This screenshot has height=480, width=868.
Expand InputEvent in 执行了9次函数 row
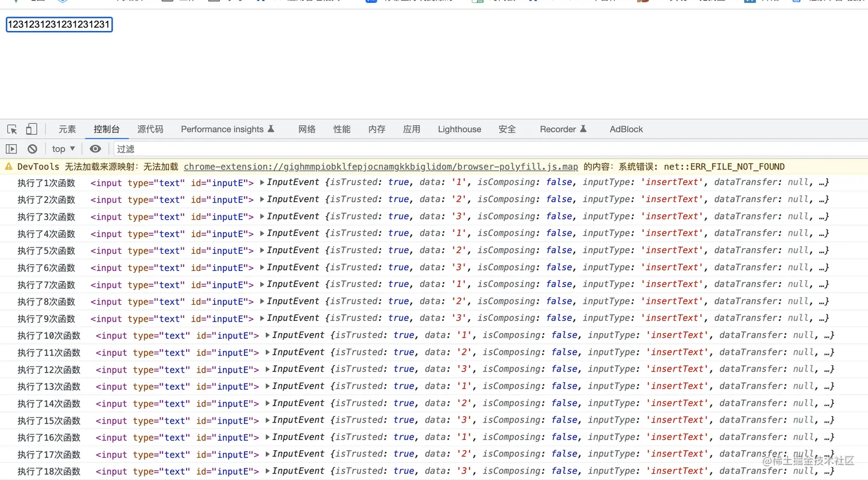tap(262, 318)
